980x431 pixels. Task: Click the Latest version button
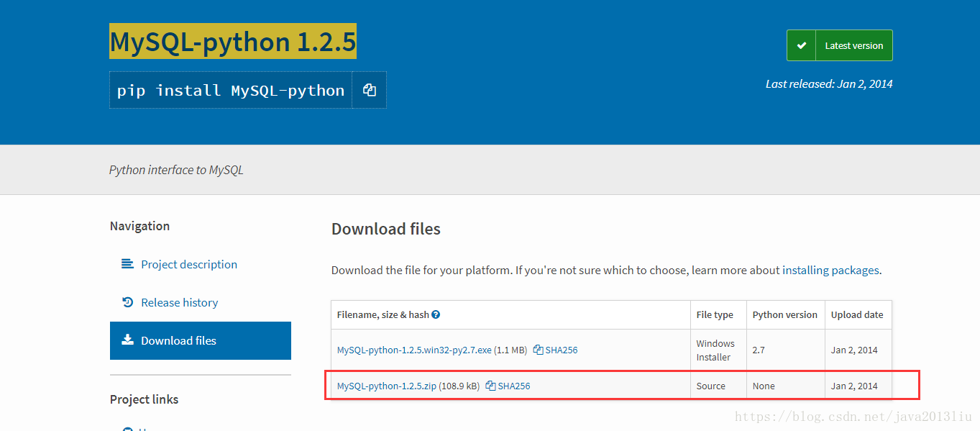[840, 45]
